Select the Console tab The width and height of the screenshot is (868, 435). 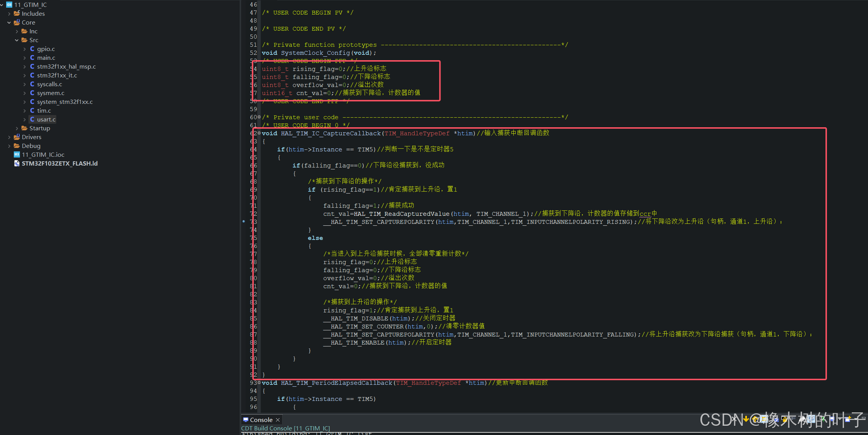coord(261,420)
